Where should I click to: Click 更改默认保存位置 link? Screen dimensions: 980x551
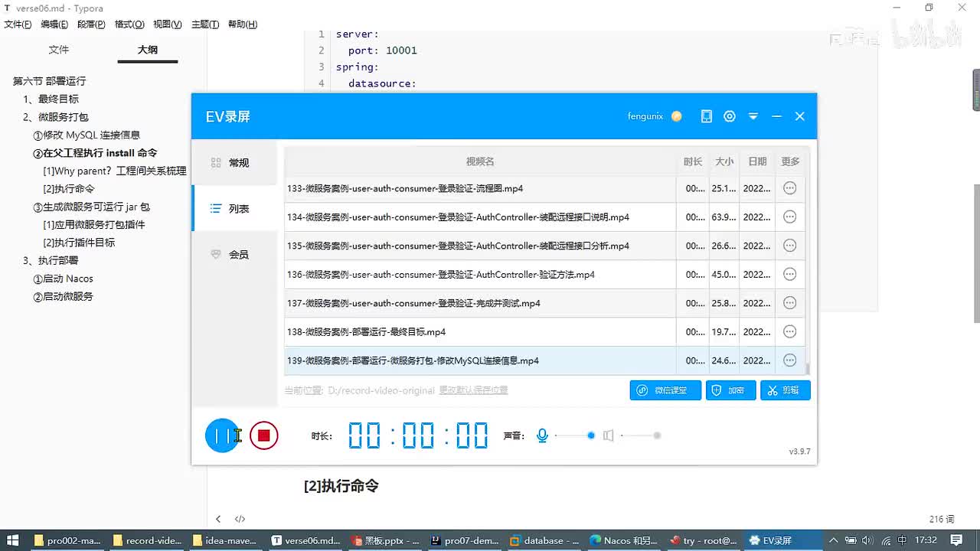pyautogui.click(x=473, y=390)
